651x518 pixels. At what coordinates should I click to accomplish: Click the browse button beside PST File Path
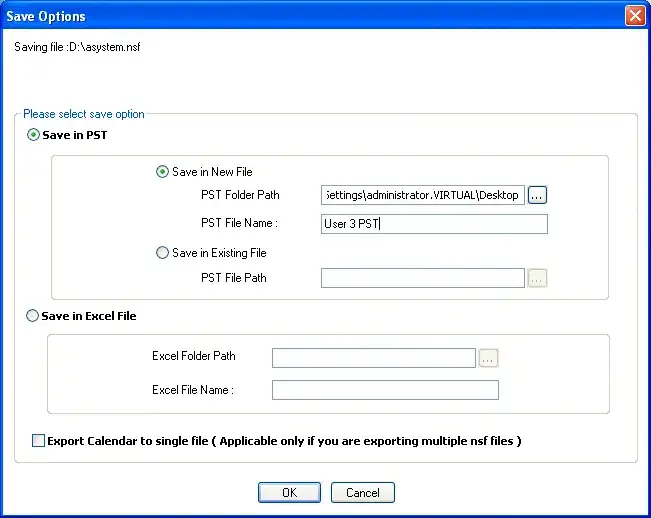(x=537, y=278)
